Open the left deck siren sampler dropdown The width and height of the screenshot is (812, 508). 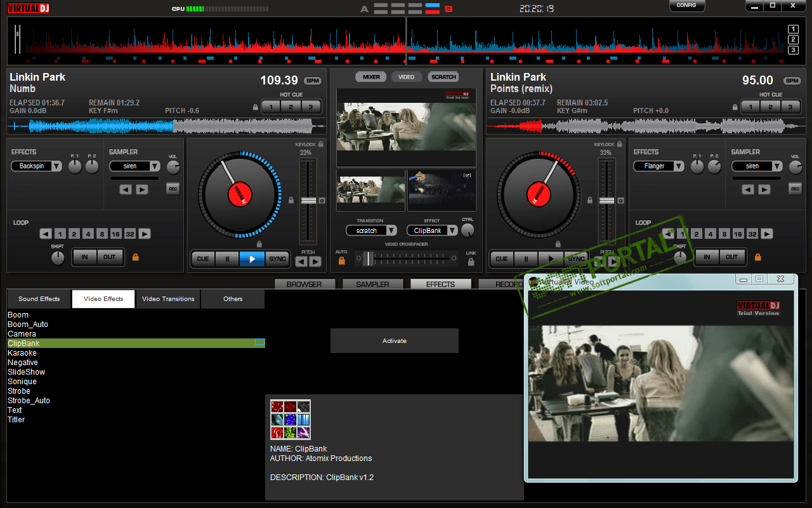135,166
